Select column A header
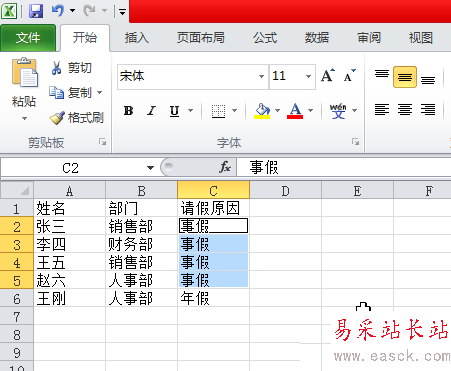Viewport: 451px width, 371px height. 69,191
